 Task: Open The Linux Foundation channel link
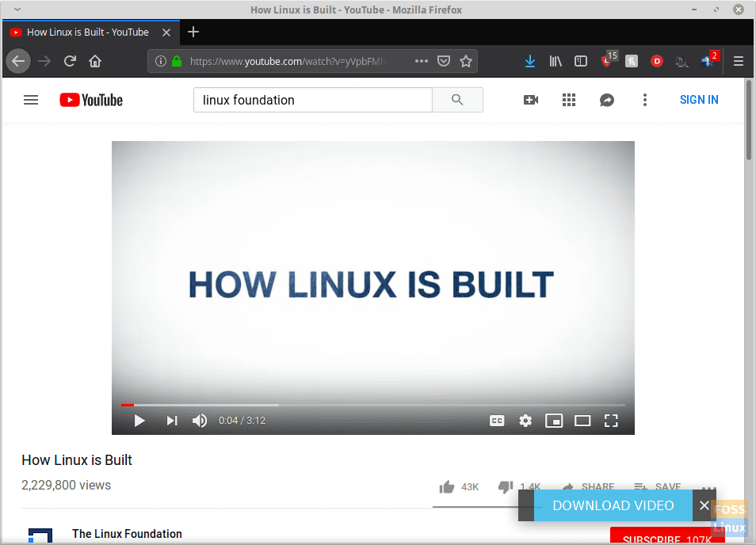[x=127, y=534]
